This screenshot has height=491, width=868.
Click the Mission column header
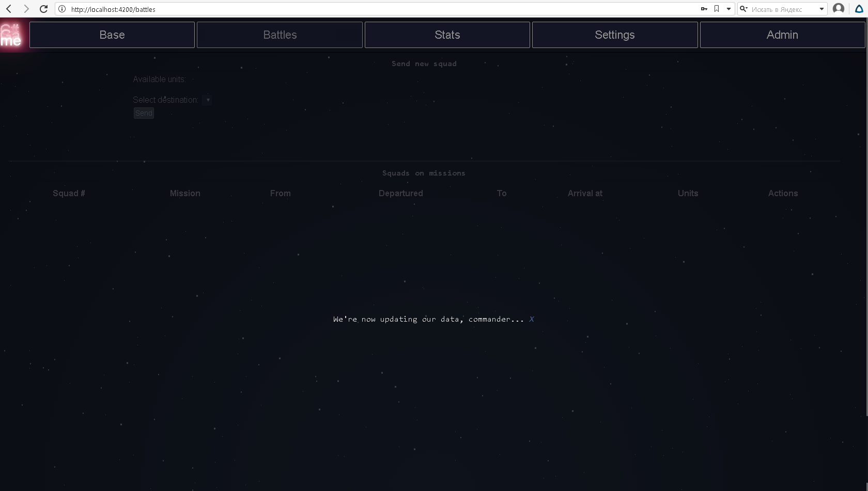click(x=185, y=193)
